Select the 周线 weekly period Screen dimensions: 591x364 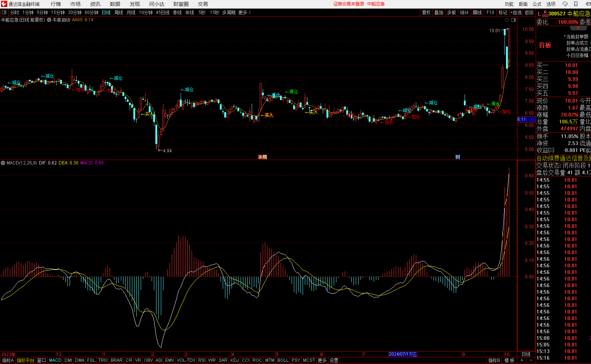coord(119,12)
